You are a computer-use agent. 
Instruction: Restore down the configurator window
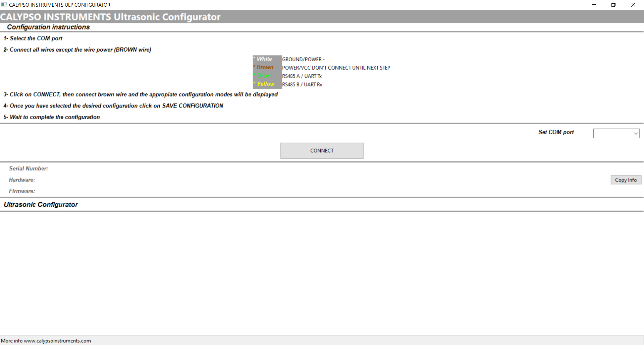pos(613,5)
